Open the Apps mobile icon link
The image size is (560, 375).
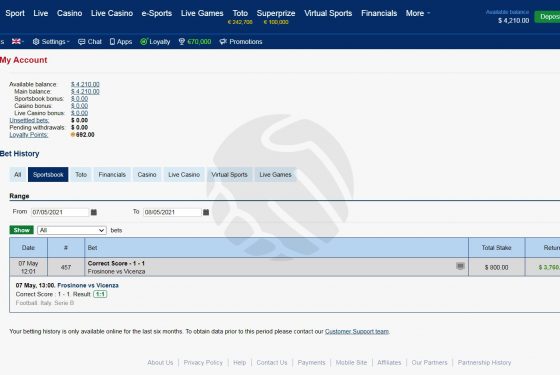(x=121, y=42)
